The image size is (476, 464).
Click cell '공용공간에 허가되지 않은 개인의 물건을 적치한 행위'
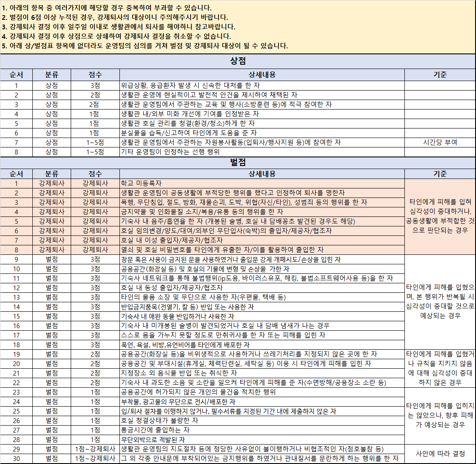262,392
